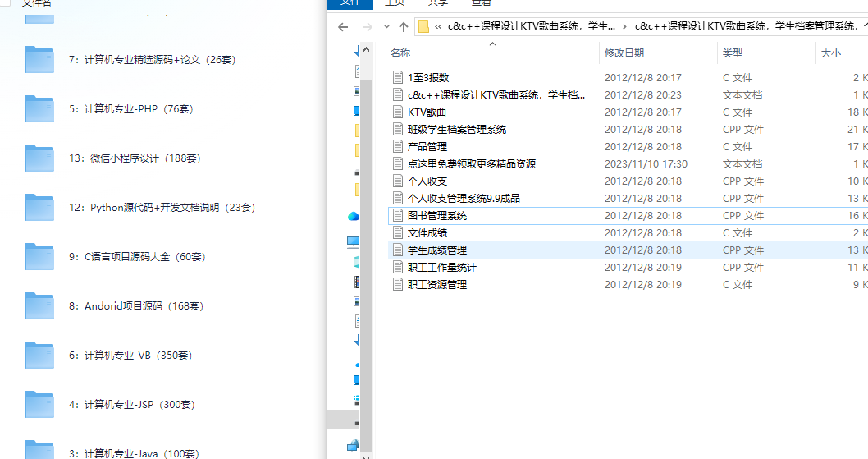Sort files by 类型 column header
Screen dimensions: 868x459
point(732,53)
